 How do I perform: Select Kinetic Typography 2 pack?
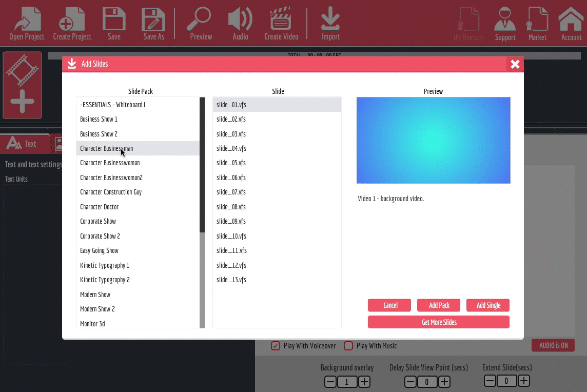[x=138, y=280]
